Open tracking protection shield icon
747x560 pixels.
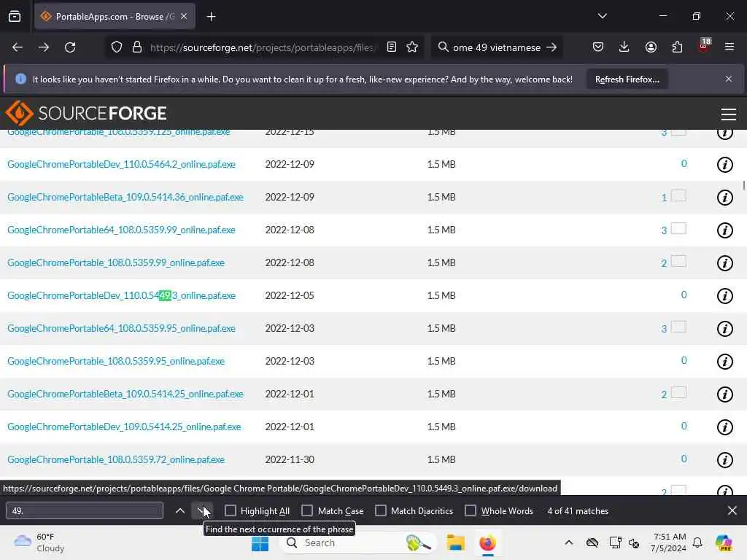(117, 47)
